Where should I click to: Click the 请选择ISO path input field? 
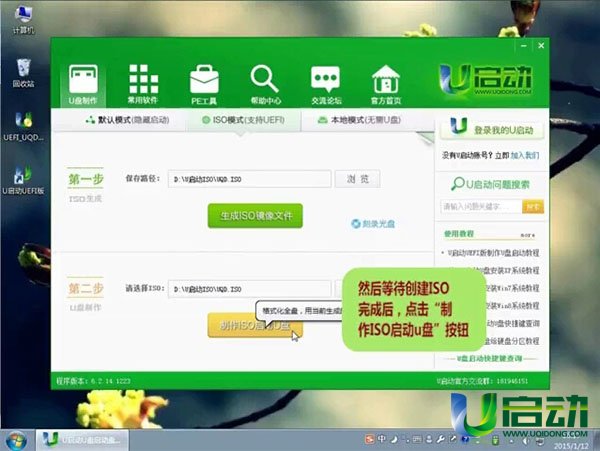[x=249, y=288]
